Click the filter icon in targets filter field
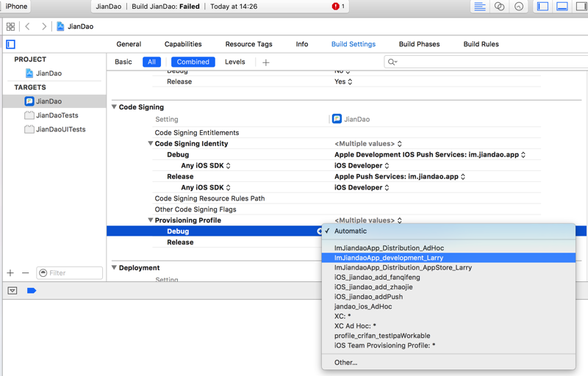 pyautogui.click(x=43, y=273)
